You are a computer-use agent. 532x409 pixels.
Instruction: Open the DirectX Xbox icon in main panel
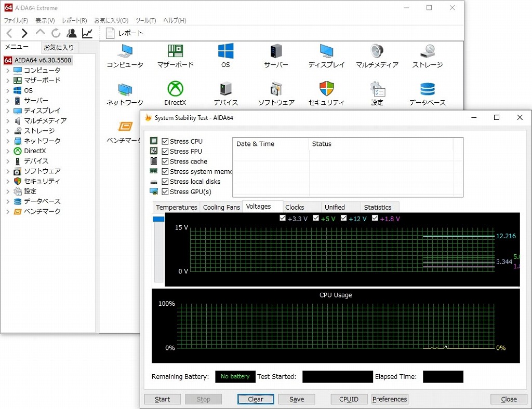click(x=175, y=89)
